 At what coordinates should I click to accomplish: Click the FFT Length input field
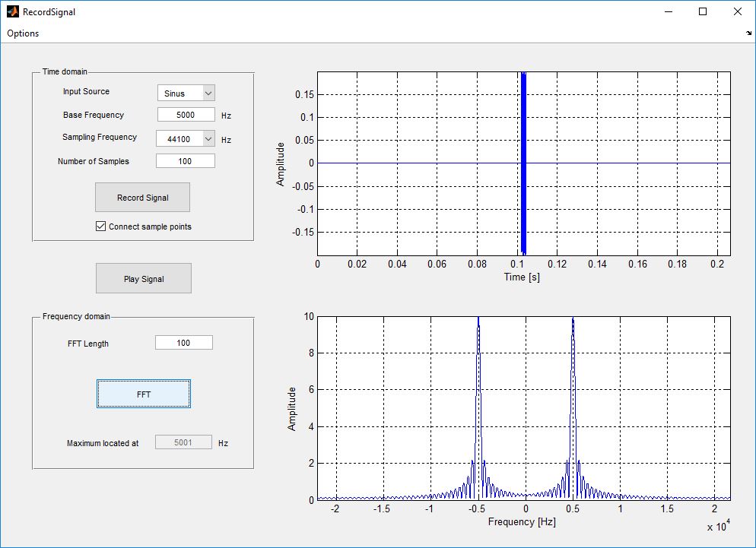pos(184,343)
